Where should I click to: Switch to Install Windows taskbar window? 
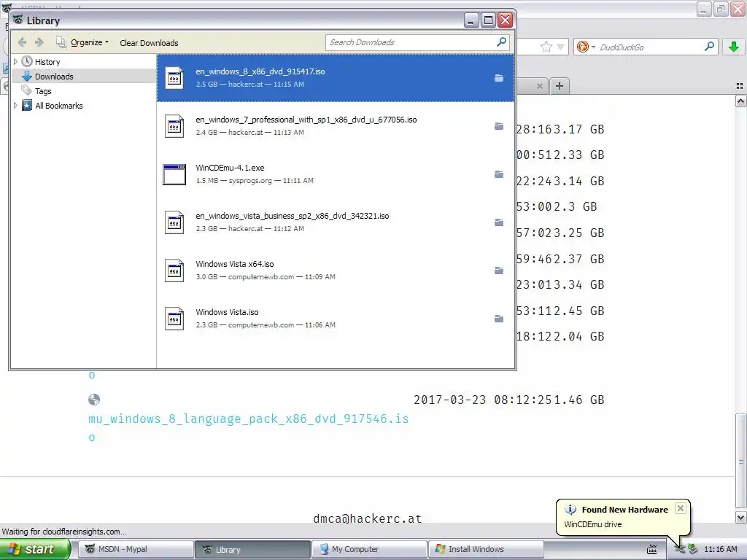[x=487, y=549]
